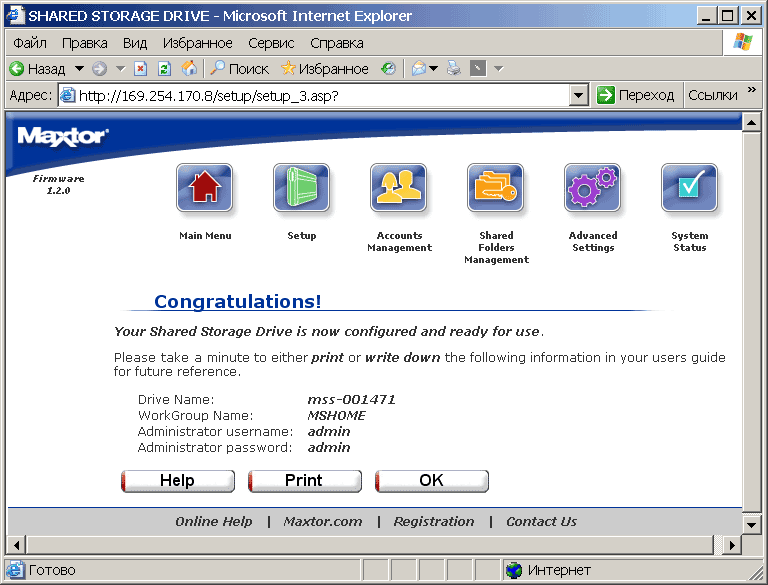Click the Congratulations! heading
This screenshot has width=768, height=585.
(238, 301)
